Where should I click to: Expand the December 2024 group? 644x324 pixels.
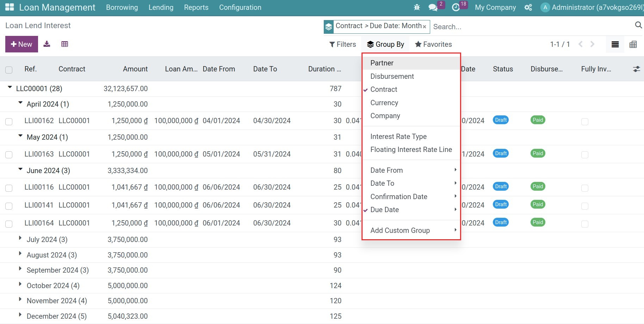click(x=20, y=315)
